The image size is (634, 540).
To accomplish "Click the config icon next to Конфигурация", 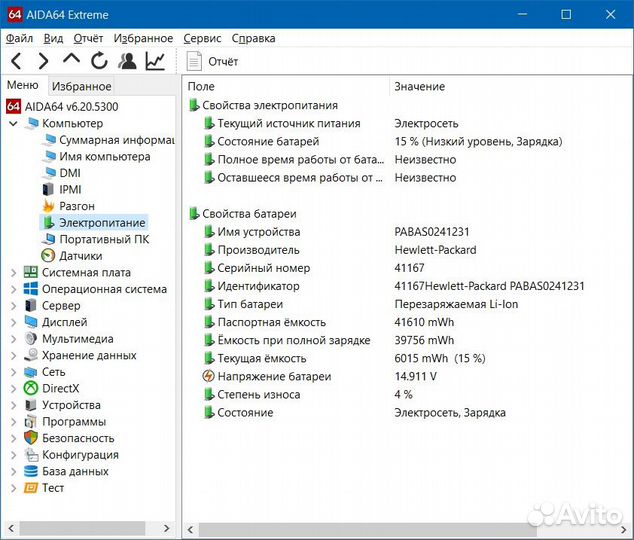I will (31, 455).
